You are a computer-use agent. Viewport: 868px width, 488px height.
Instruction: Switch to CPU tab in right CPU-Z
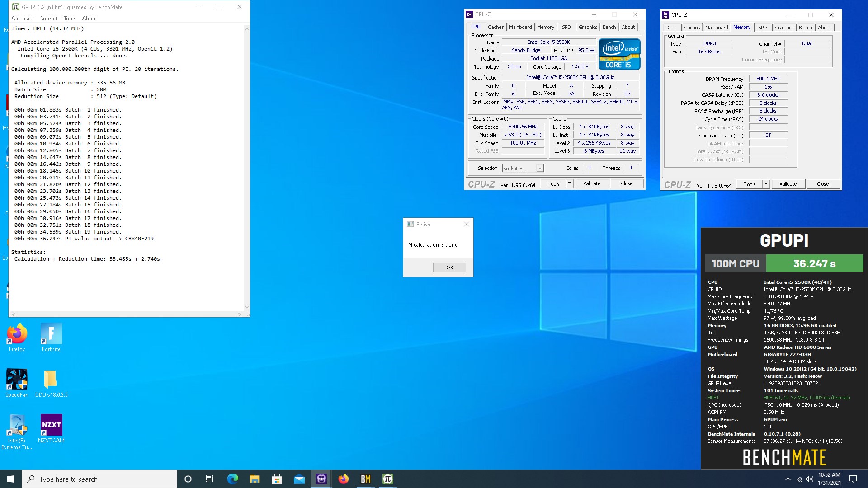pyautogui.click(x=672, y=28)
